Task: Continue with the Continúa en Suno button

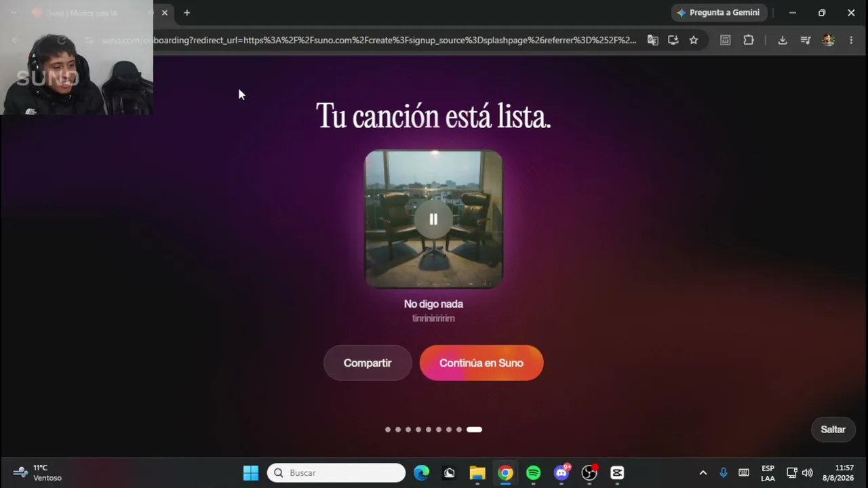Action: 481,363
